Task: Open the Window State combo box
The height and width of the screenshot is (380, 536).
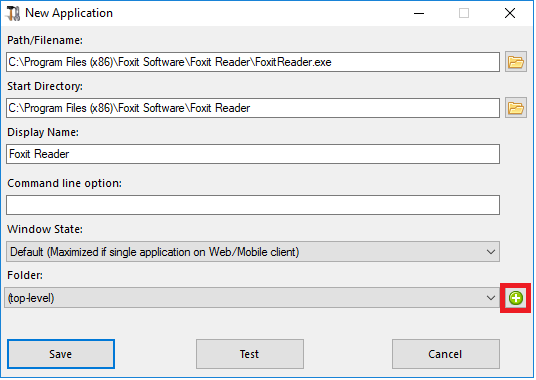Action: coord(253,252)
